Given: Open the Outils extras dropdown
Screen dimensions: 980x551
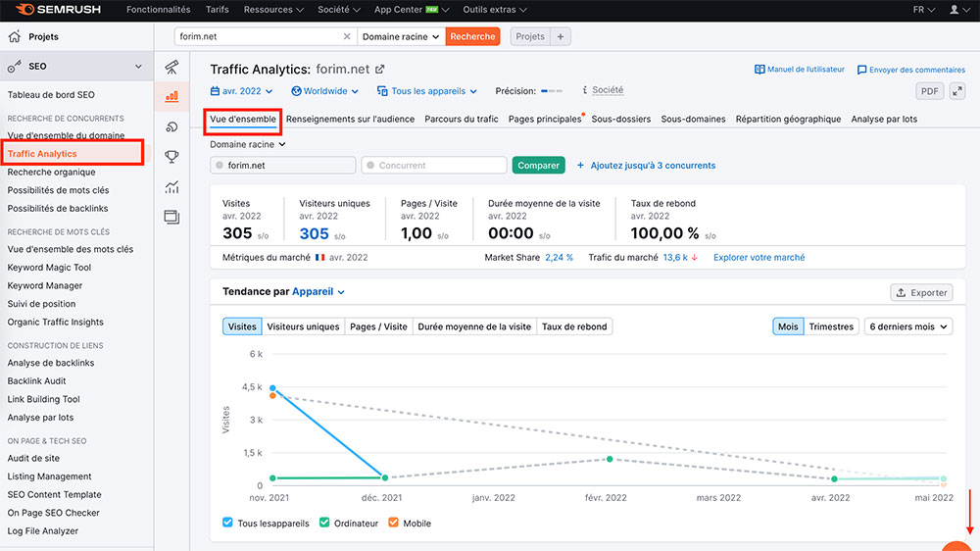Looking at the screenshot, I should click(494, 10).
